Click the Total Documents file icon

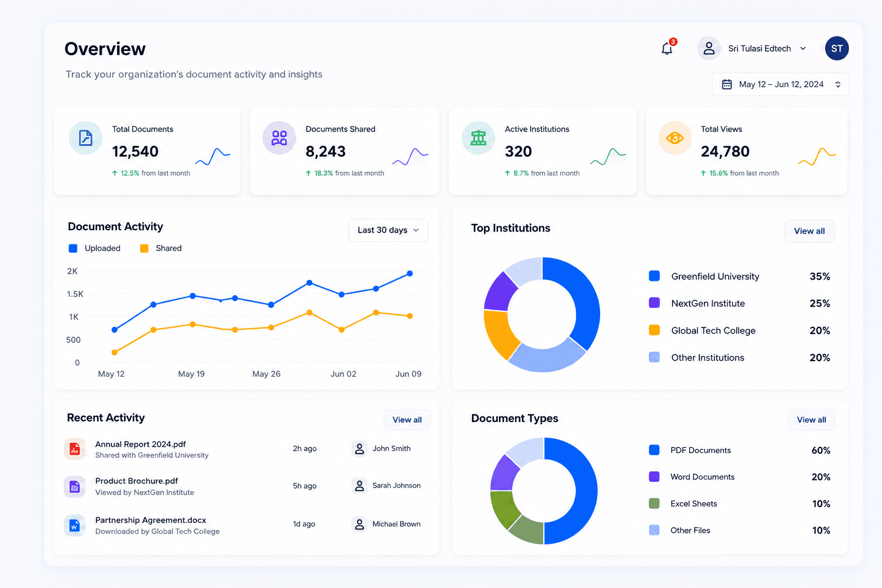tap(86, 138)
